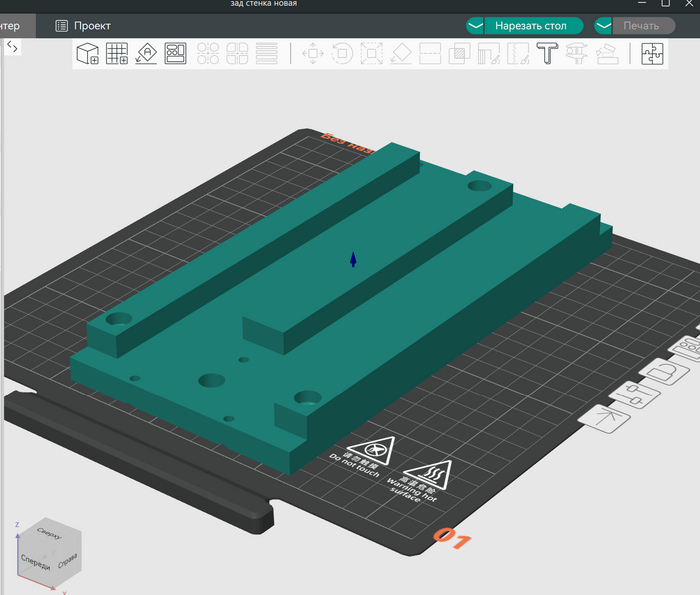Expand the dropdown arrow beside Нарезать стол
Image resolution: width=700 pixels, height=595 pixels.
[x=475, y=26]
